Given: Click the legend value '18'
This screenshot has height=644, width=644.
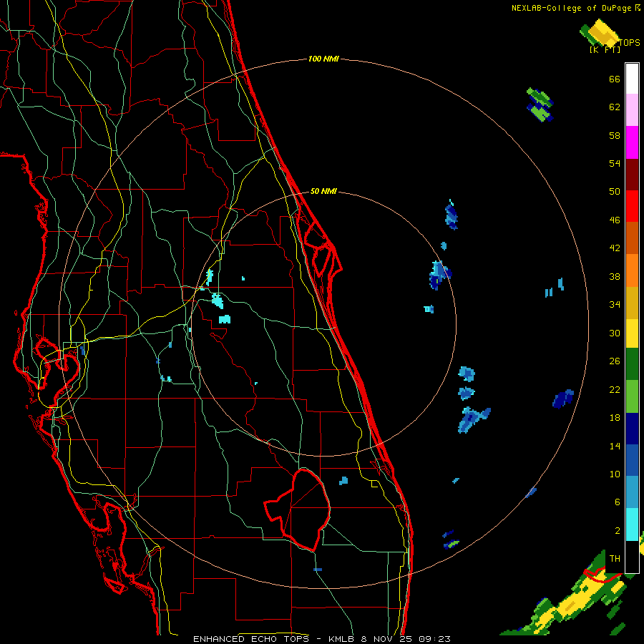Looking at the screenshot, I should [615, 418].
